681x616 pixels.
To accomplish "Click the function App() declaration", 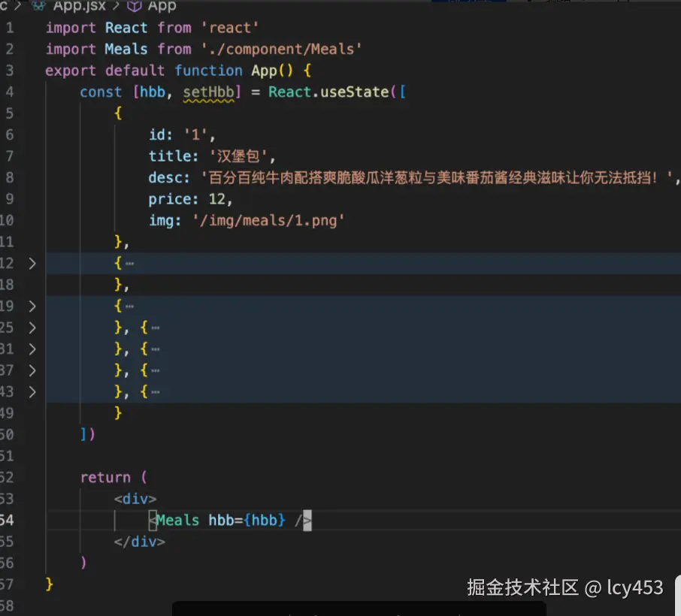I will tap(234, 71).
